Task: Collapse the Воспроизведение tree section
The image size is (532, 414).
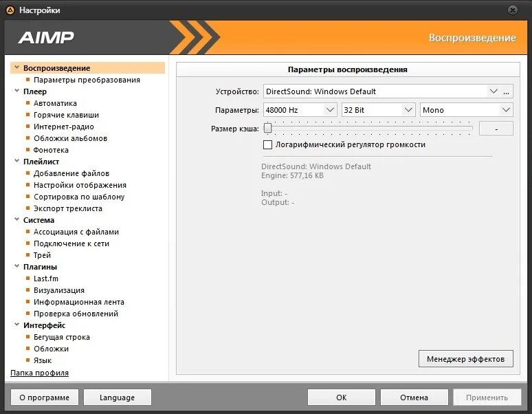Action: pos(16,67)
